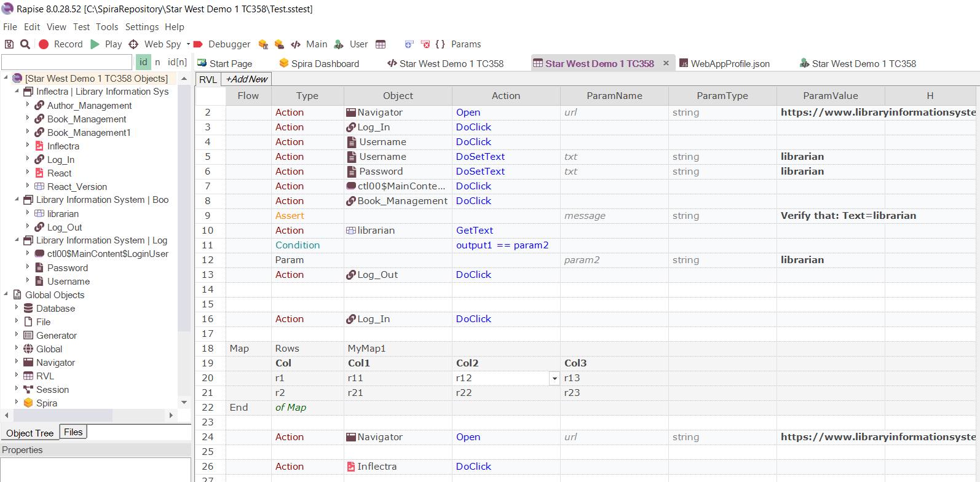Open the Settings menu
The image size is (980, 482).
pyautogui.click(x=141, y=27)
